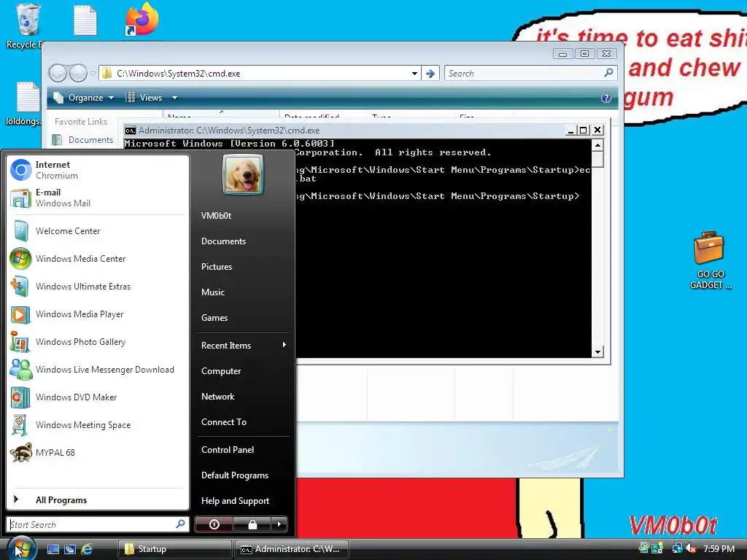Click the network tray icon
This screenshot has height=560, width=747.
point(677,548)
